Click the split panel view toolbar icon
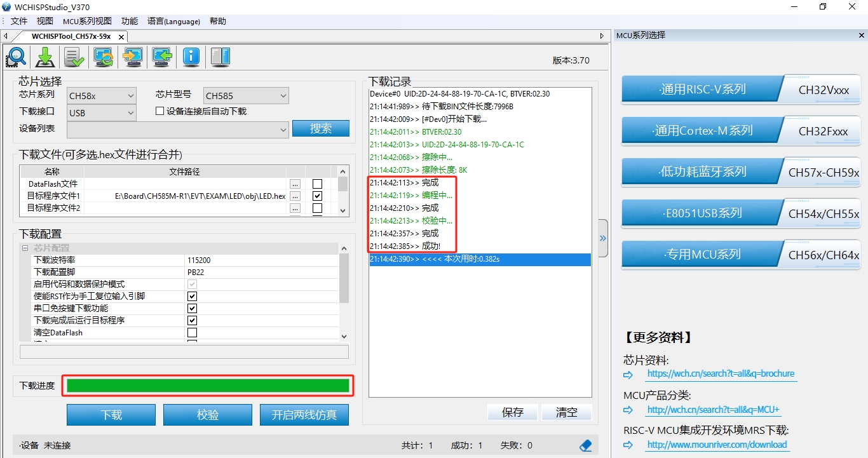The width and height of the screenshot is (868, 458). point(220,57)
